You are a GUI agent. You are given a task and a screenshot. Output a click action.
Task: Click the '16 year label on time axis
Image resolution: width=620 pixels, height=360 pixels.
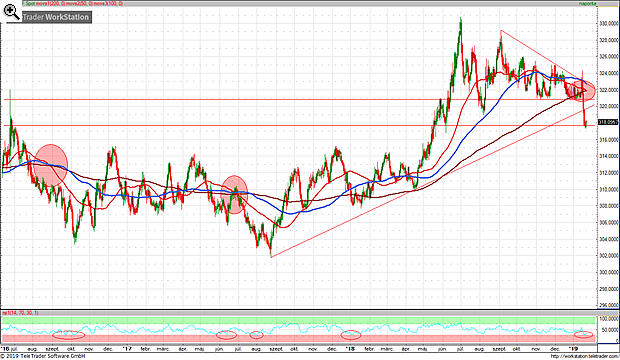pyautogui.click(x=5, y=349)
